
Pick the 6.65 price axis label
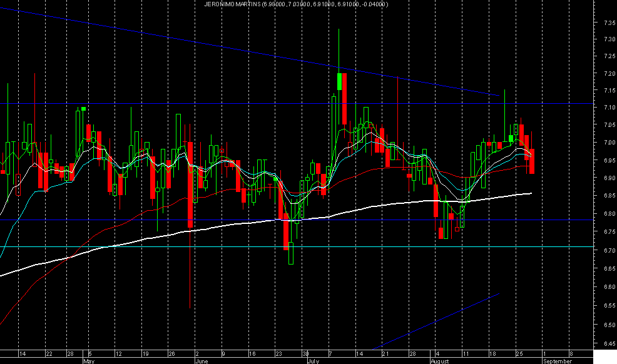tap(609, 268)
